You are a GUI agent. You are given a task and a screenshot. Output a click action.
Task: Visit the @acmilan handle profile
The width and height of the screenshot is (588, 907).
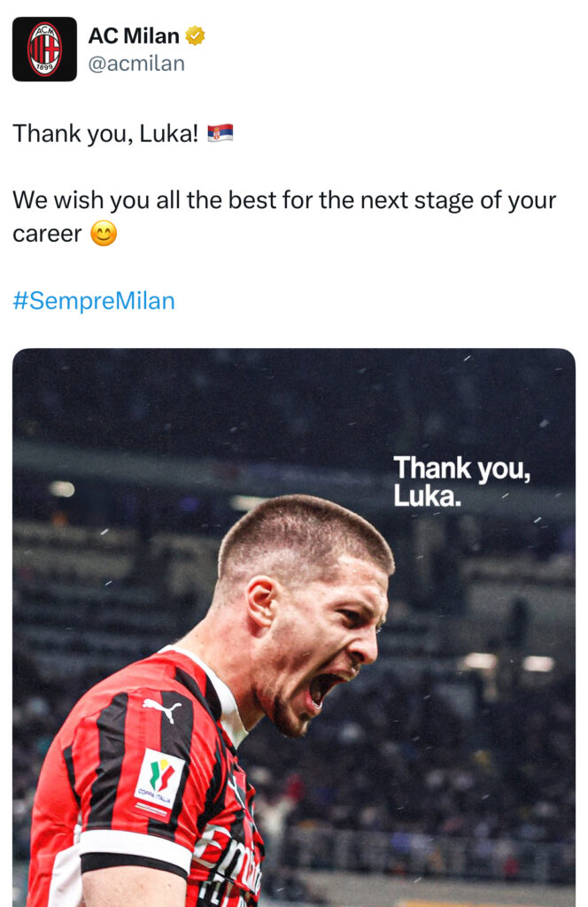coord(136,64)
